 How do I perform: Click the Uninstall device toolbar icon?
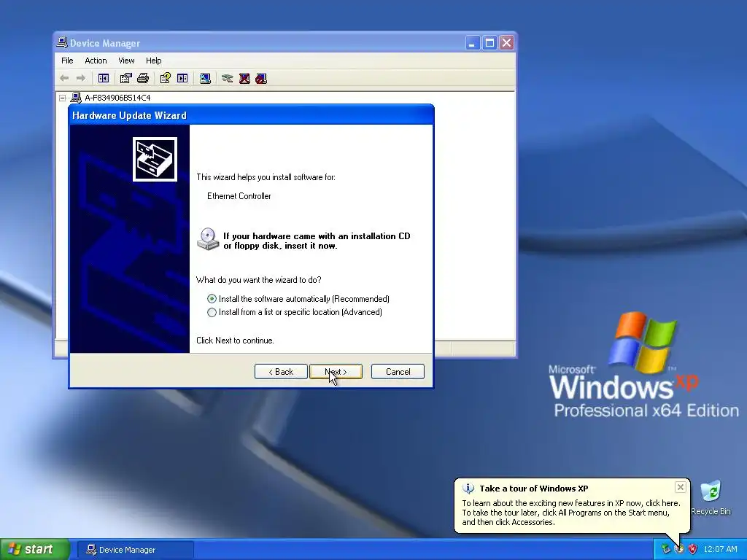tap(244, 78)
